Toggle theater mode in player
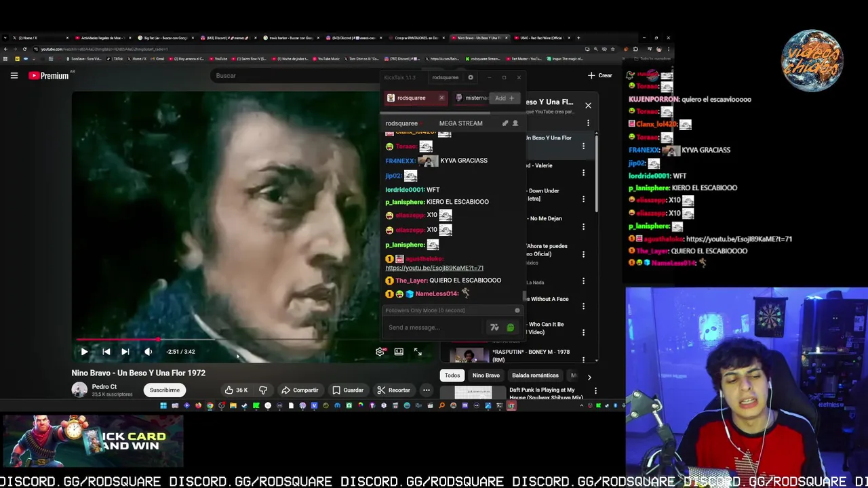 click(x=399, y=352)
